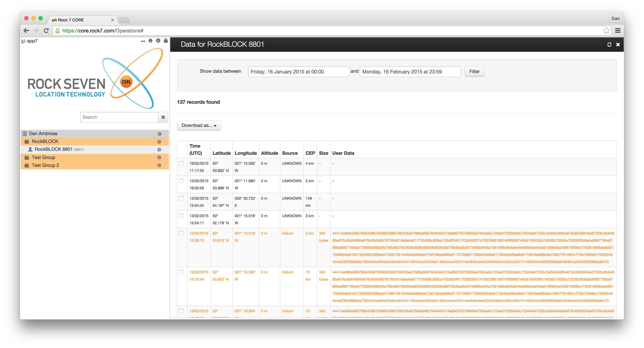
Task: Click the sidebar Search input field
Action: point(119,117)
